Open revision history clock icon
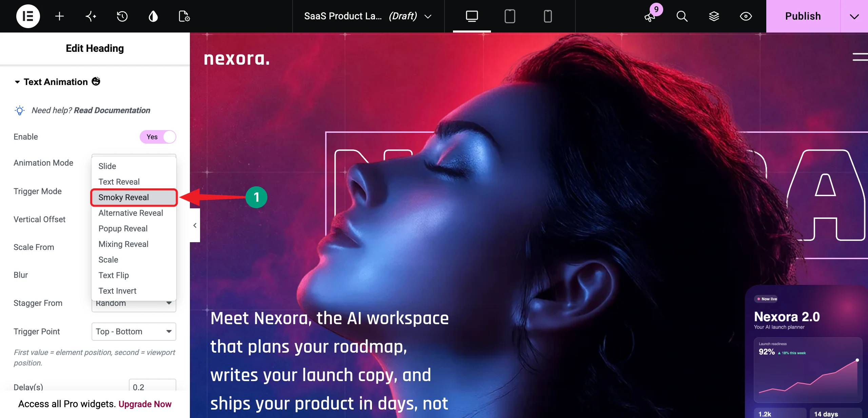 (x=122, y=16)
